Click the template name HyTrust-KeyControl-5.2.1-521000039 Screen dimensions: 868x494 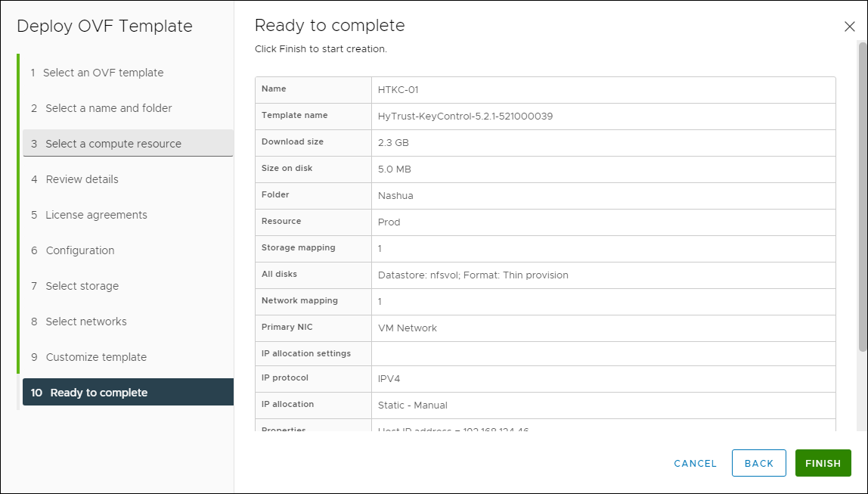[x=465, y=117]
